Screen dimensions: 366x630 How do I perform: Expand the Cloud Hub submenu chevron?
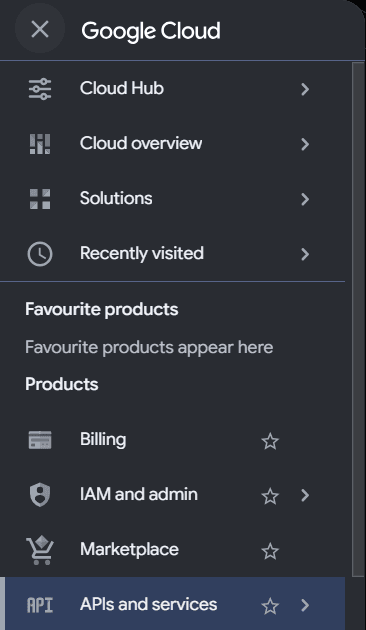[305, 89]
